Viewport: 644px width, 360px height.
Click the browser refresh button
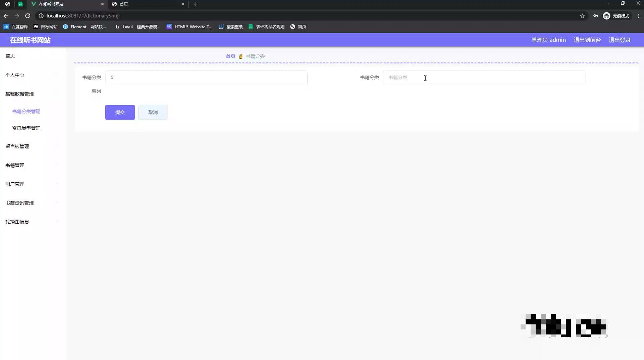tap(28, 16)
